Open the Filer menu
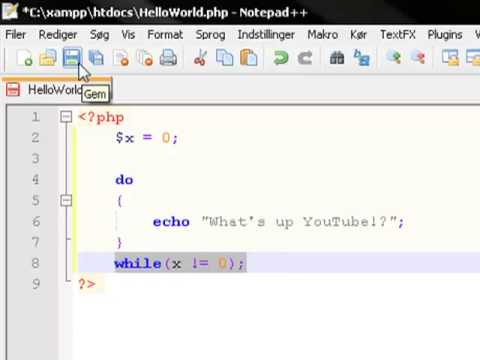480x360 pixels. coord(16,35)
